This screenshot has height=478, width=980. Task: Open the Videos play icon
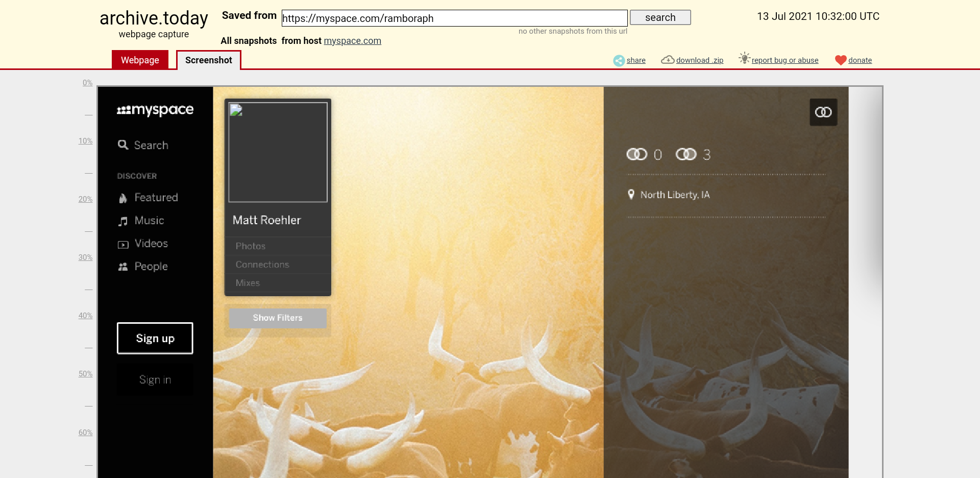point(123,245)
